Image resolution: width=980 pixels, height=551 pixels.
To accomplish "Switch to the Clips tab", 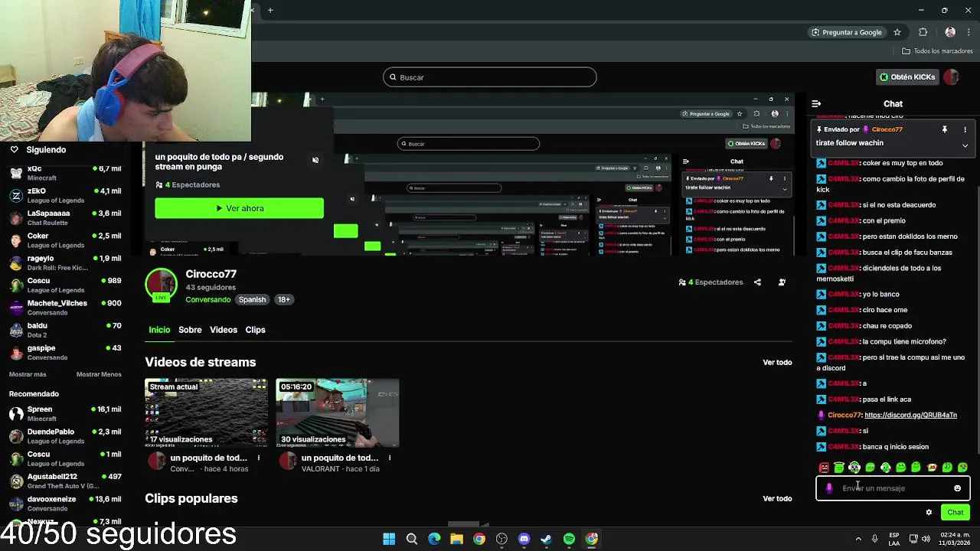I will click(255, 330).
